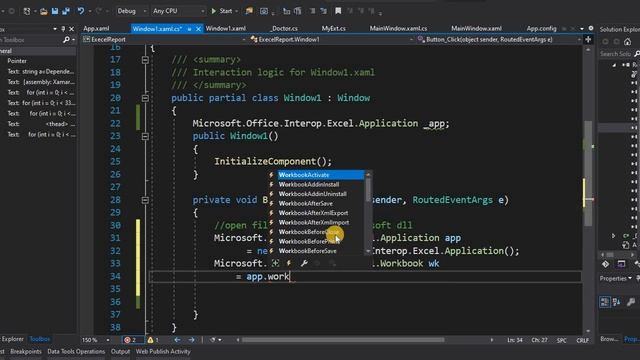Click the warnings indicator showing 1
This screenshot has width=640, height=360.
tap(153, 340)
